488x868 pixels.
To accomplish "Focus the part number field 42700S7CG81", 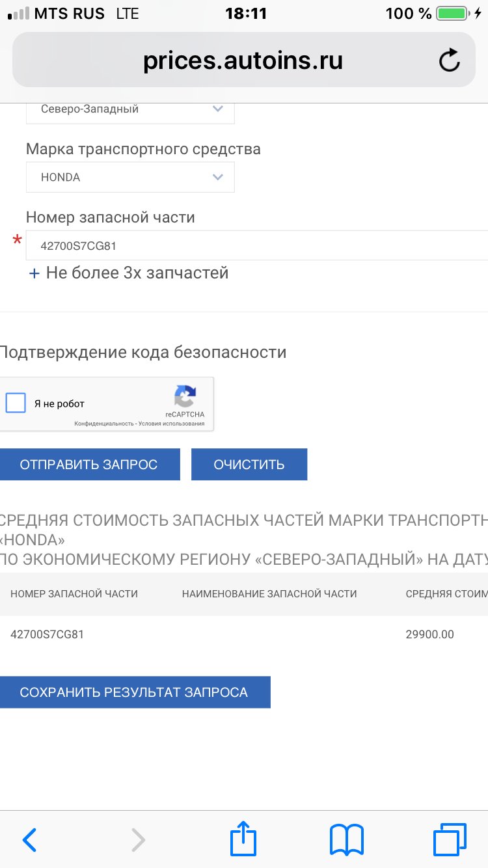I will coord(257,245).
